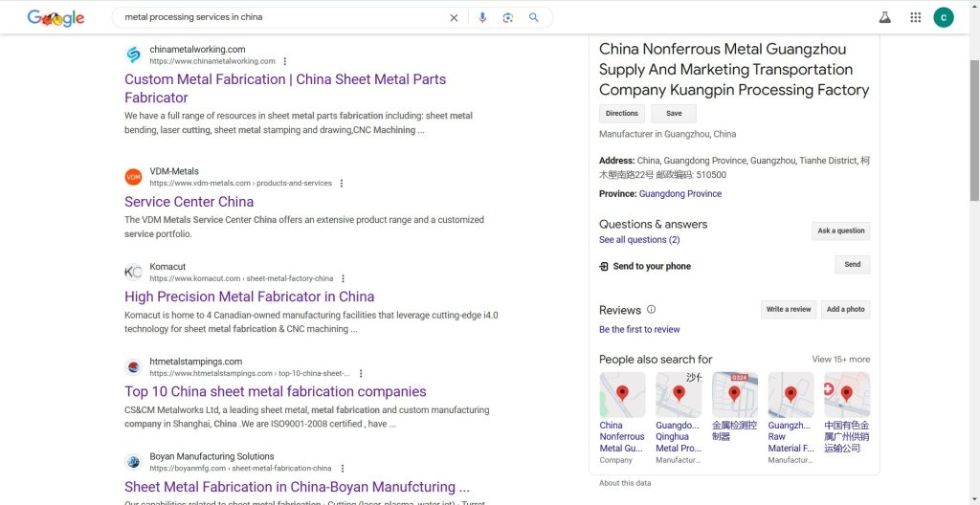Click the Google logo to go home
Viewport: 980px width, 505px height.
pyautogui.click(x=56, y=18)
